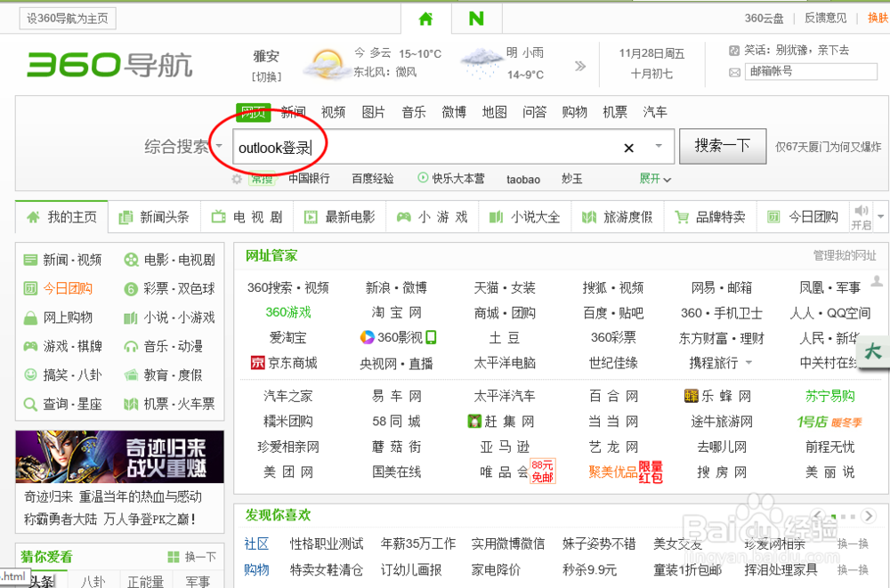The width and height of the screenshot is (890, 588).
Task: Select the 视频 search tab
Action: [333, 112]
